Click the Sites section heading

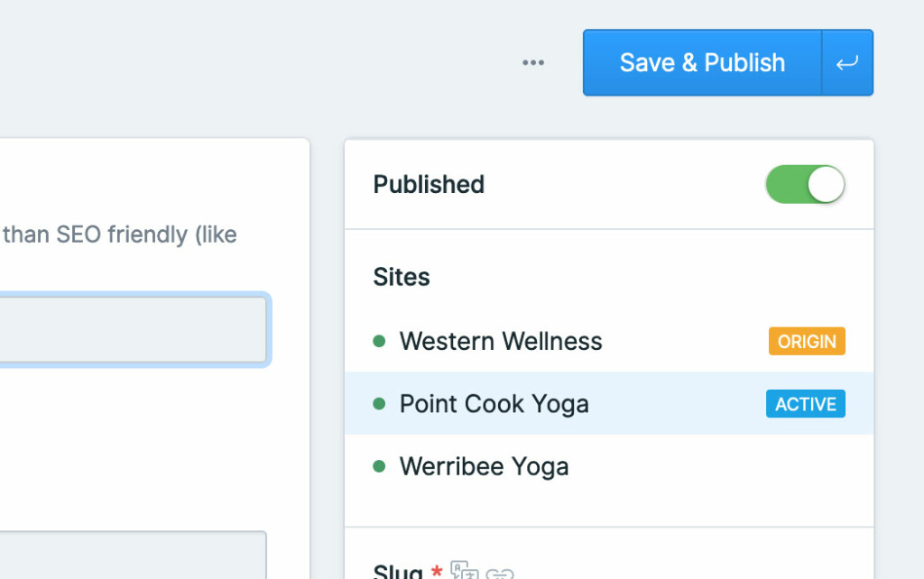point(401,277)
